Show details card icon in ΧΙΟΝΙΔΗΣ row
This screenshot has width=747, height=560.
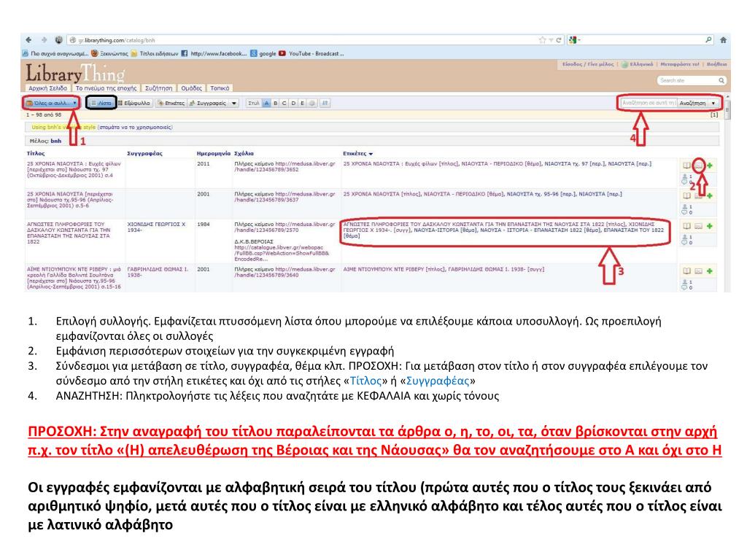click(698, 226)
